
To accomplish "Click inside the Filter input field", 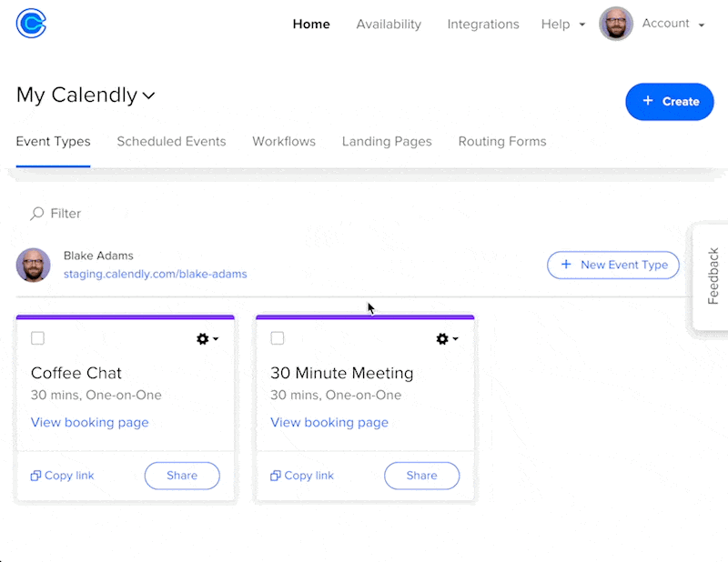I will [64, 213].
